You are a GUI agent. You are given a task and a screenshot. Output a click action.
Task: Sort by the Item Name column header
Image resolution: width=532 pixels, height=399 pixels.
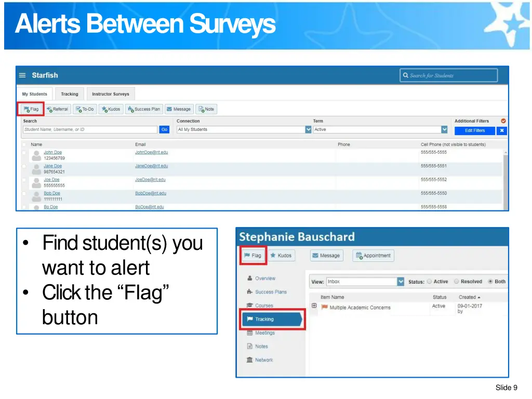[332, 297]
